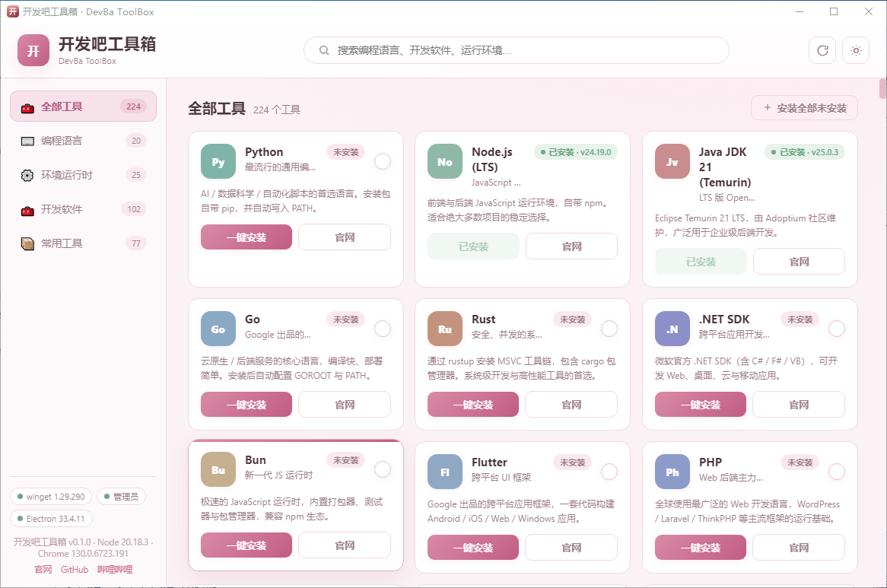Click the .NET SDK .N card icon
The height and width of the screenshot is (588, 887).
672,329
